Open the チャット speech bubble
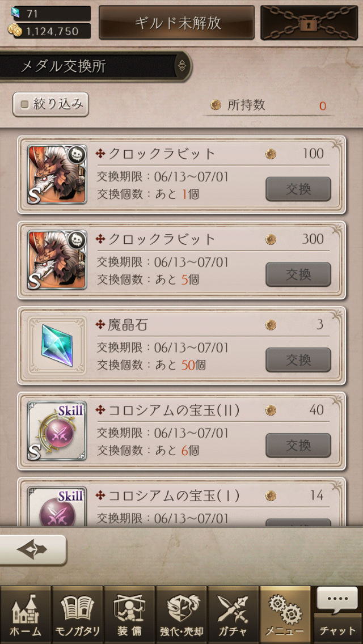The width and height of the screenshot is (363, 644). pyautogui.click(x=337, y=615)
